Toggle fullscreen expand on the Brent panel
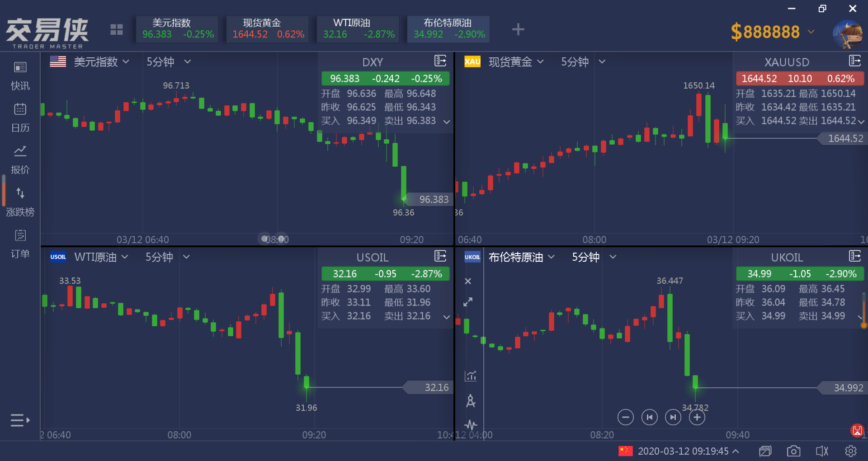The width and height of the screenshot is (868, 461). tap(468, 302)
